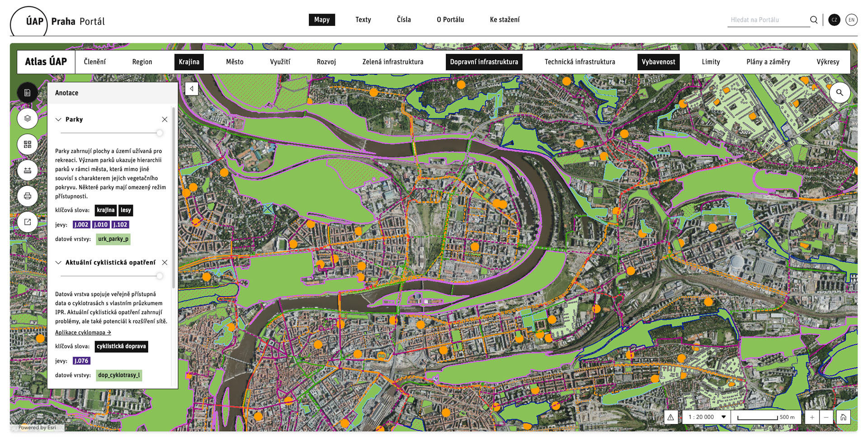This screenshot has height=437, width=868.
Task: Open the Texty menu item
Action: point(363,20)
